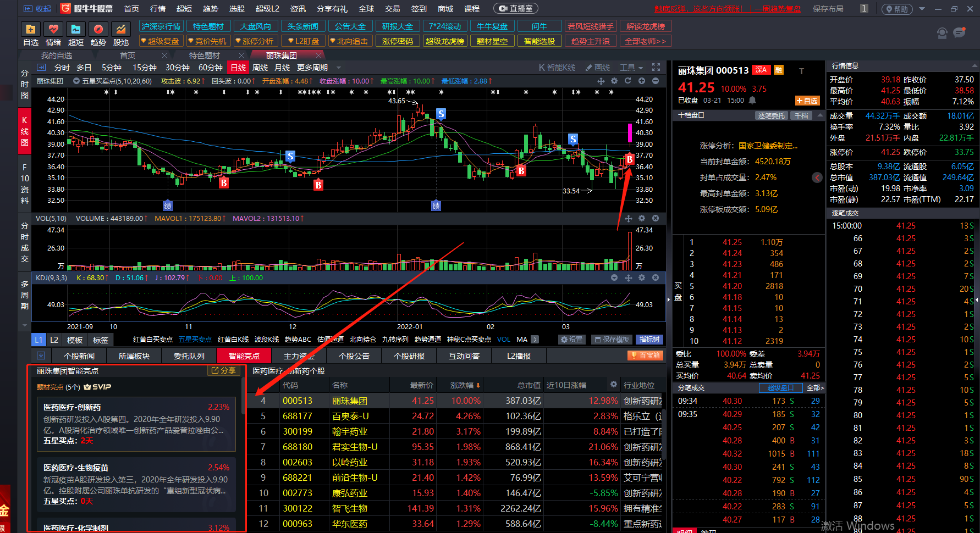
Task: Click the first 绩 earnings marker below chart
Action: coord(168,206)
